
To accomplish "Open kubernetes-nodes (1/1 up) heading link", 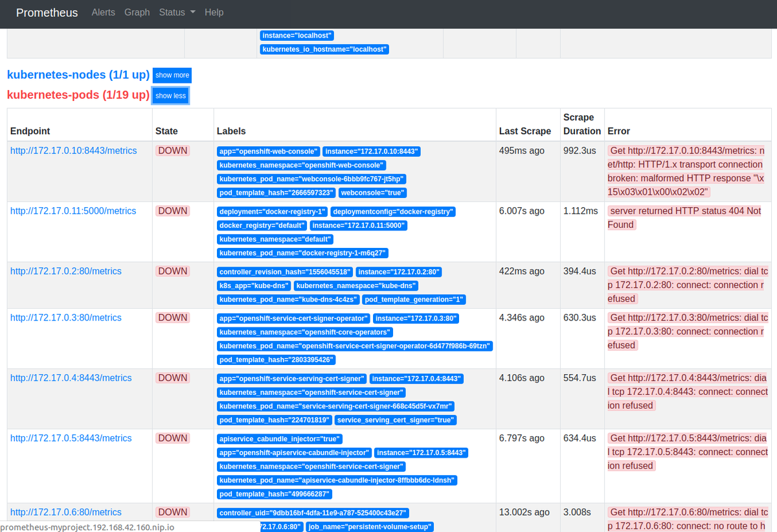I will 78,75.
